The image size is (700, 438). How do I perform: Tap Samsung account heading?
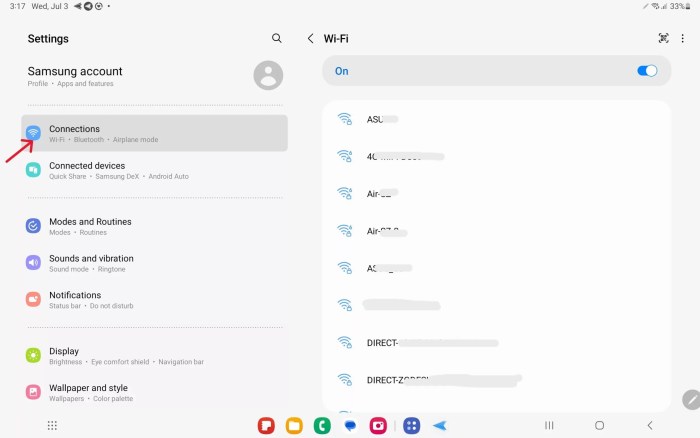coord(75,71)
